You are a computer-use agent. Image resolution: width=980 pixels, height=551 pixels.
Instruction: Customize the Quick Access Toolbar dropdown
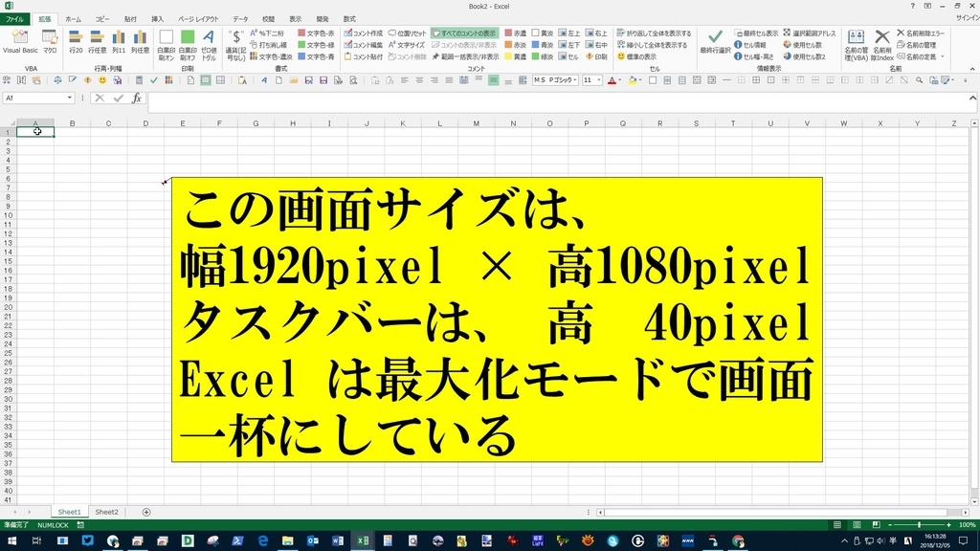tap(966, 80)
